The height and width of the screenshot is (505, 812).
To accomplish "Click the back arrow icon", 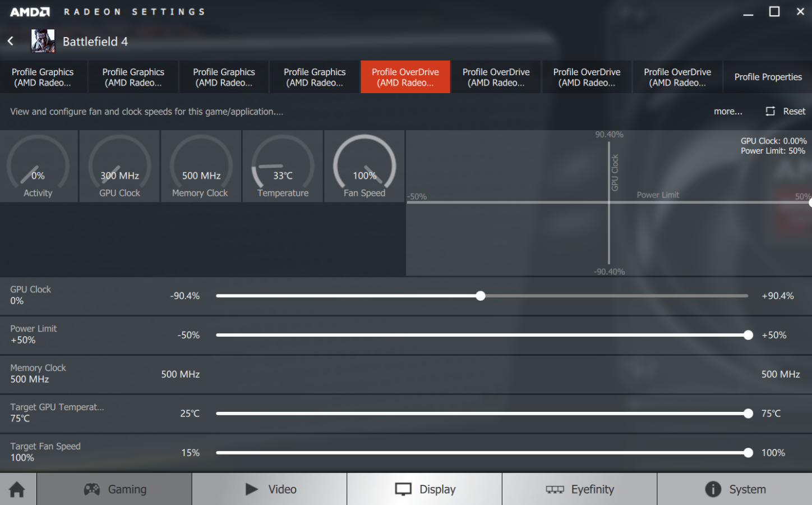I will pyautogui.click(x=11, y=41).
